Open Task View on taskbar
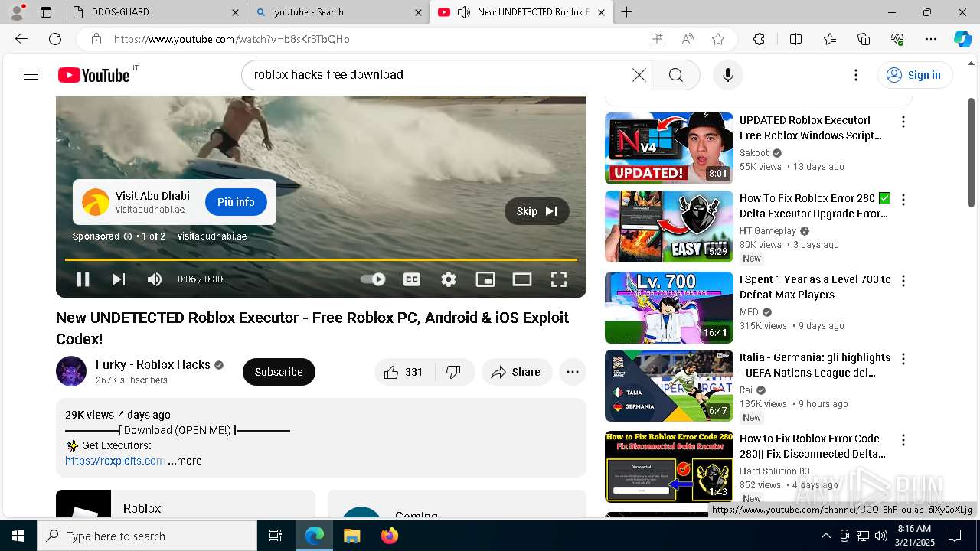 coord(276,536)
